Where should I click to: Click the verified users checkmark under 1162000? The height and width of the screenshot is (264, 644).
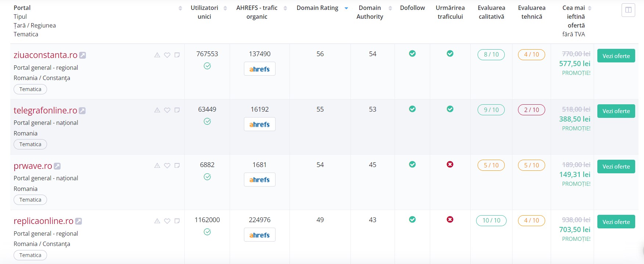point(207,232)
